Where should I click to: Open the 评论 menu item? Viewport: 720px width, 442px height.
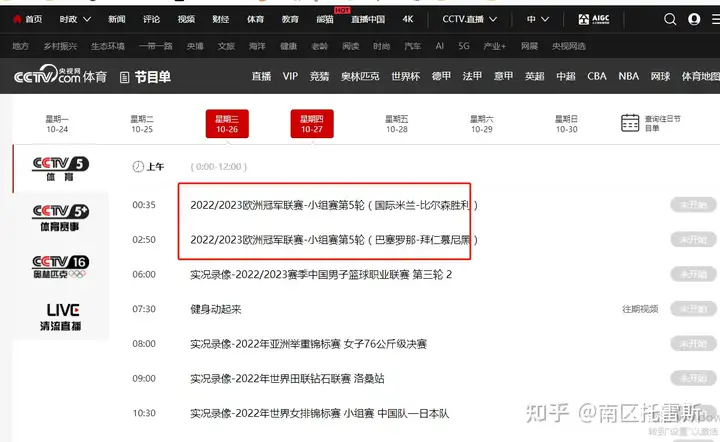click(x=152, y=19)
